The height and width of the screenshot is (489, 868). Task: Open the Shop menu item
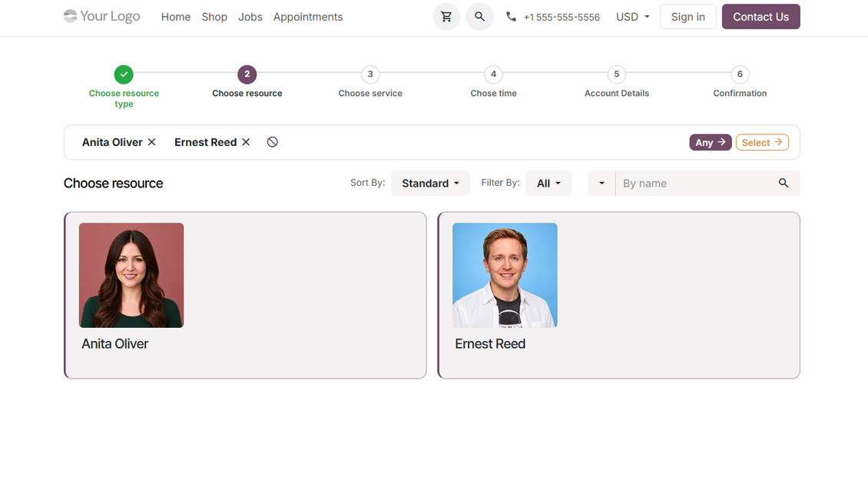pyautogui.click(x=214, y=17)
